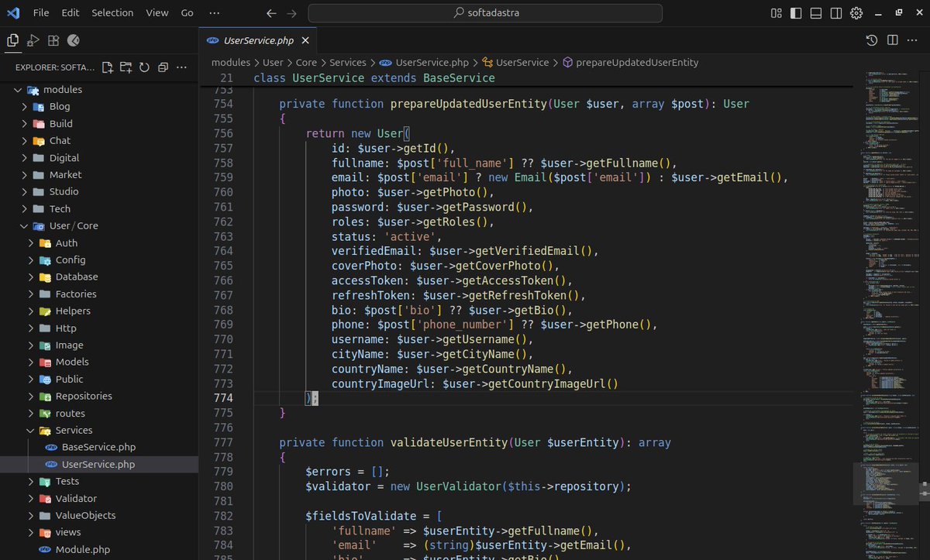This screenshot has width=930, height=560.
Task: Expand the Market folder
Action: 25,174
